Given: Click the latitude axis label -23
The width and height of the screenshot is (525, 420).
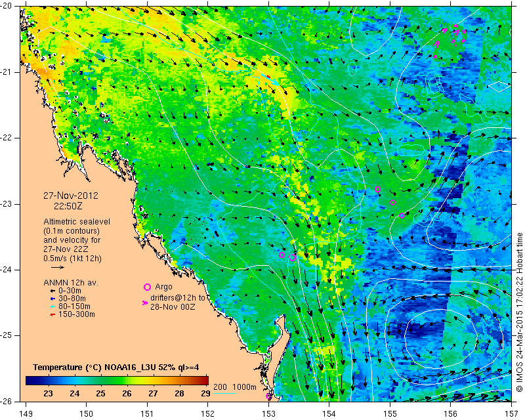Looking at the screenshot, I should point(7,204).
